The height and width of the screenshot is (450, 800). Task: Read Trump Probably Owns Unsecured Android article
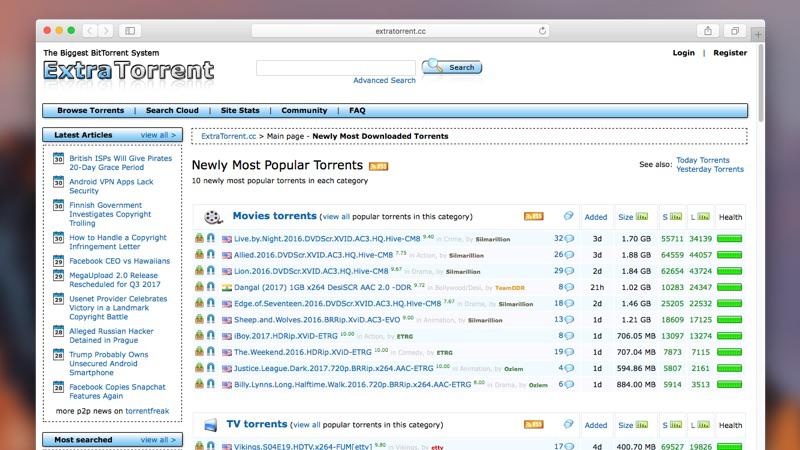click(x=109, y=363)
